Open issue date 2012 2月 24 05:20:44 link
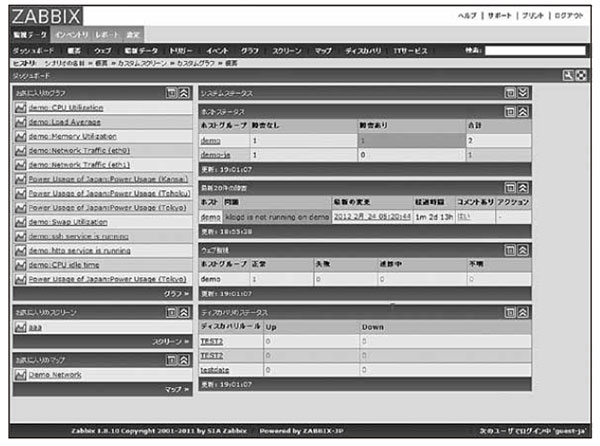Image resolution: width=600 pixels, height=446 pixels. click(372, 217)
